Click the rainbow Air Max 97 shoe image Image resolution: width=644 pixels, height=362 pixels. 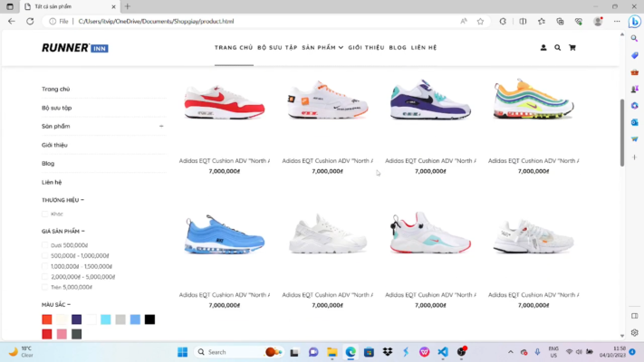533,99
